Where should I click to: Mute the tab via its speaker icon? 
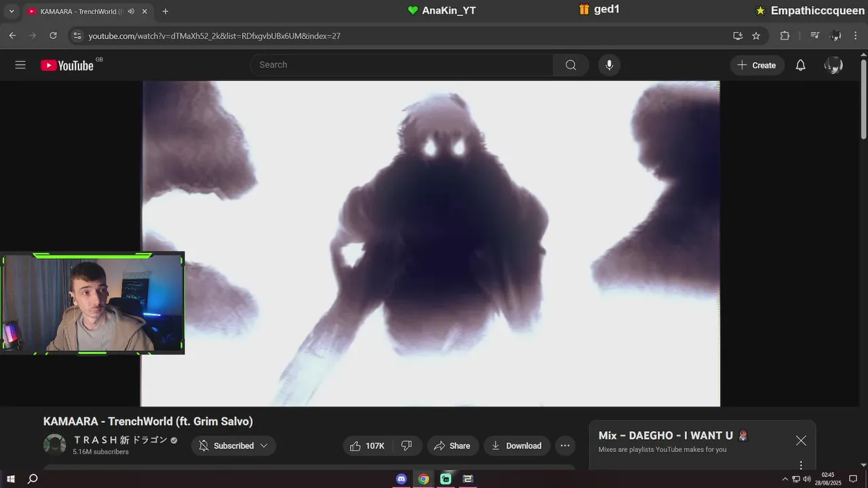point(131,12)
